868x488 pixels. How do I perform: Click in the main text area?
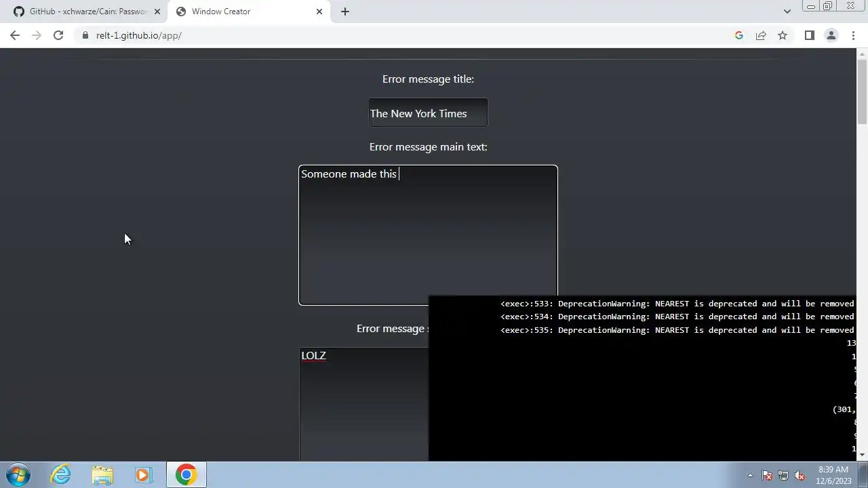[428, 235]
